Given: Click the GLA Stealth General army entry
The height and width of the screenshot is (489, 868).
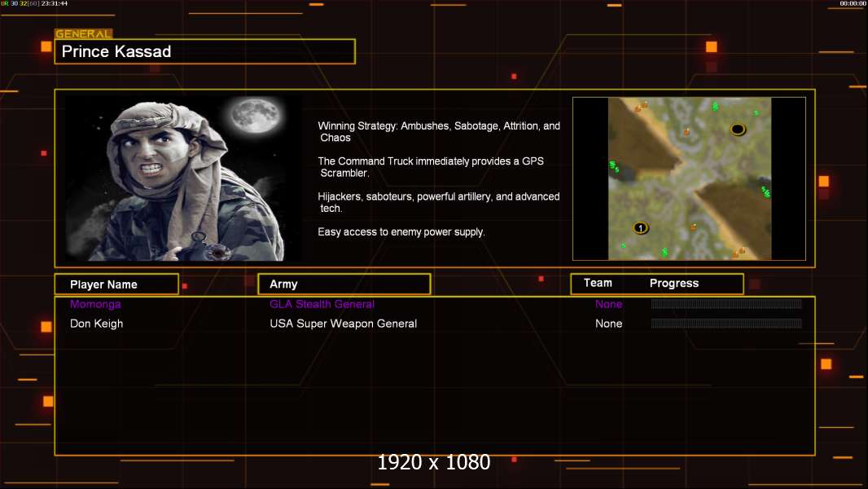Looking at the screenshot, I should coord(322,304).
